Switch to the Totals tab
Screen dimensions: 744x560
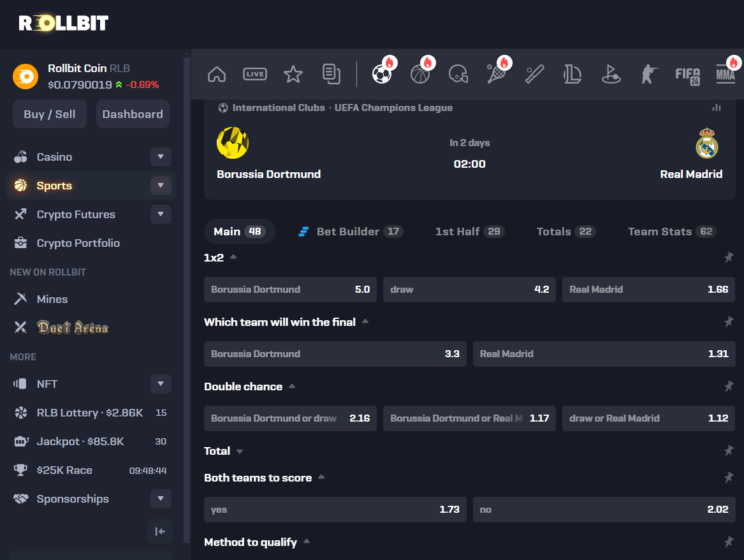click(565, 232)
